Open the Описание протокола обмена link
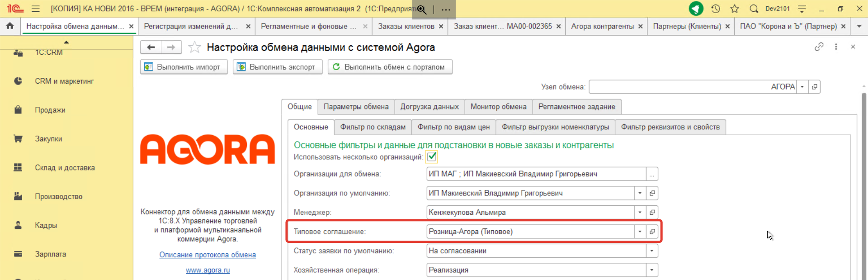The width and height of the screenshot is (868, 280). 208,255
